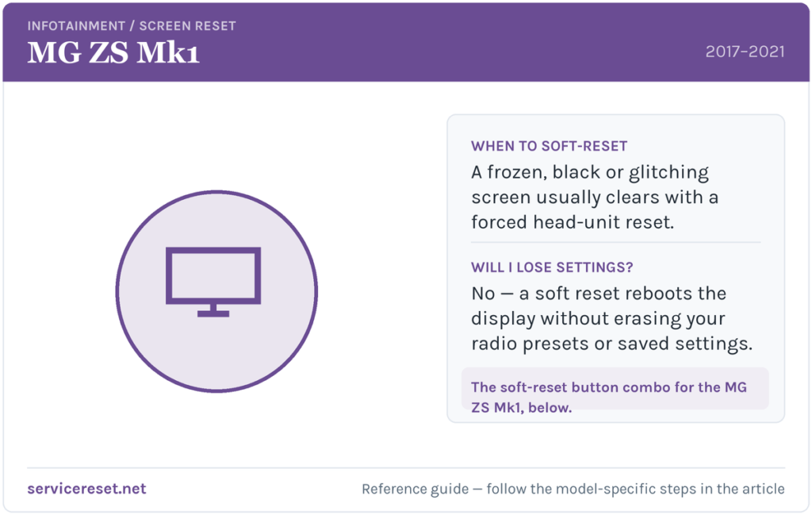Click the purple header banner

coord(406,43)
